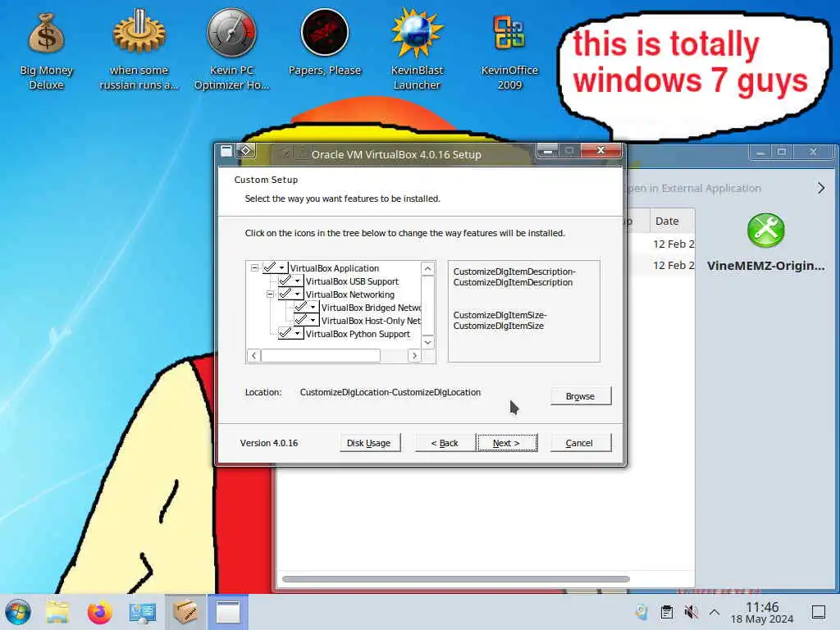Click feature tree scroll right arrow
The height and width of the screenshot is (630, 840).
point(414,355)
